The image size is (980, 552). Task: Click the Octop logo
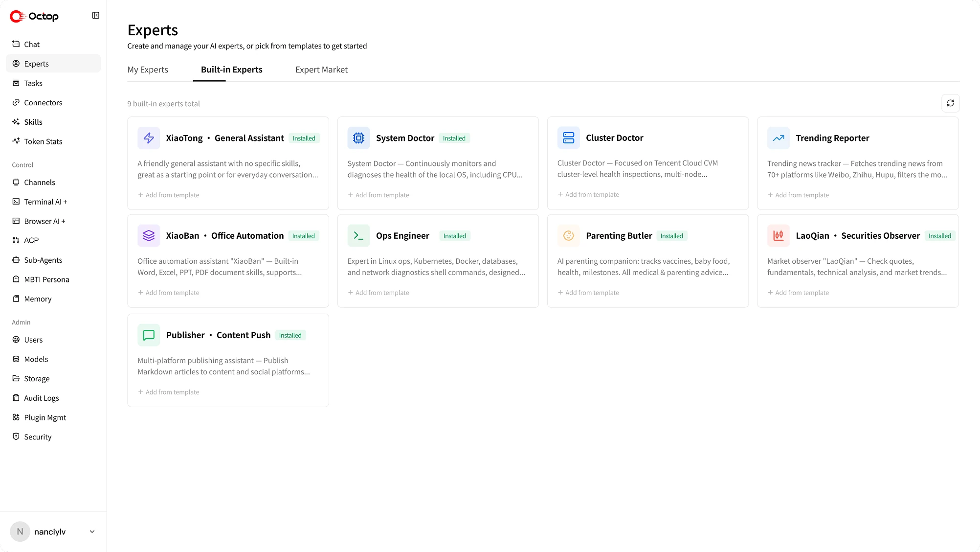pyautogui.click(x=34, y=16)
